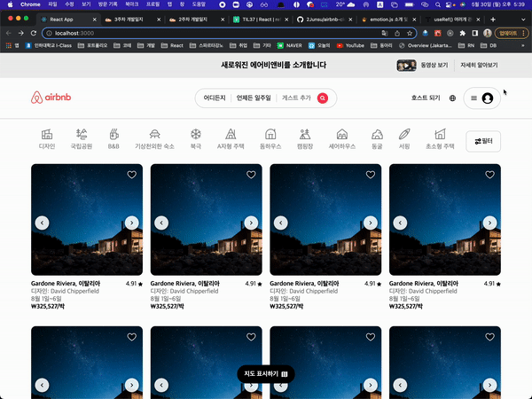The height and width of the screenshot is (399, 532).
Task: Click 언제든 일주일 date field
Action: [x=254, y=98]
